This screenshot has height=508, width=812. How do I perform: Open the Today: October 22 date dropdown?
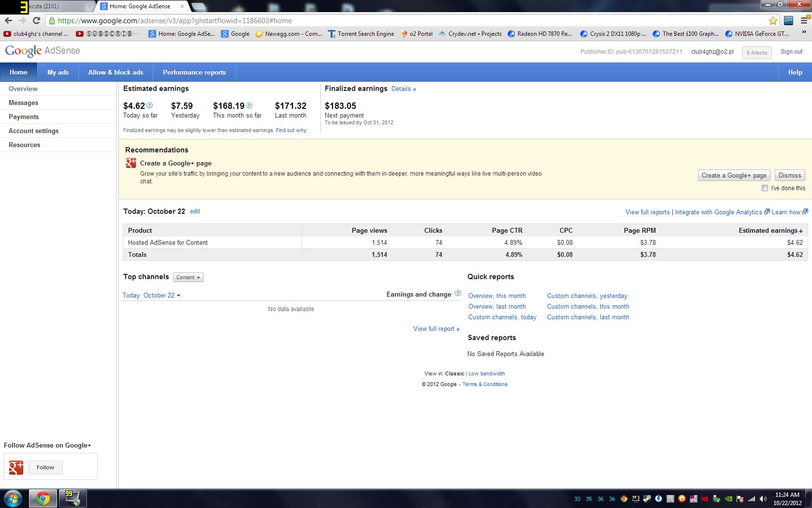[151, 295]
